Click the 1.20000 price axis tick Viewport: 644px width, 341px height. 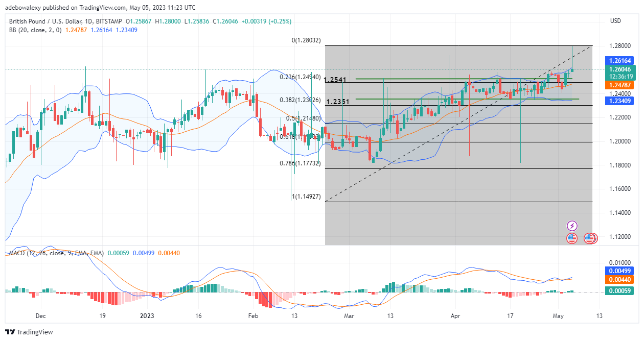point(620,141)
